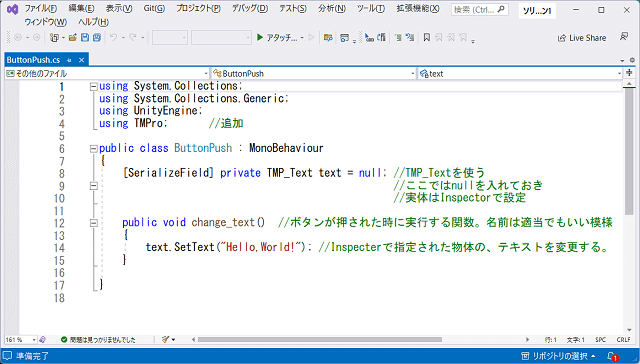Open the 161 % zoom dropdown
The height and width of the screenshot is (364, 640).
coord(20,340)
